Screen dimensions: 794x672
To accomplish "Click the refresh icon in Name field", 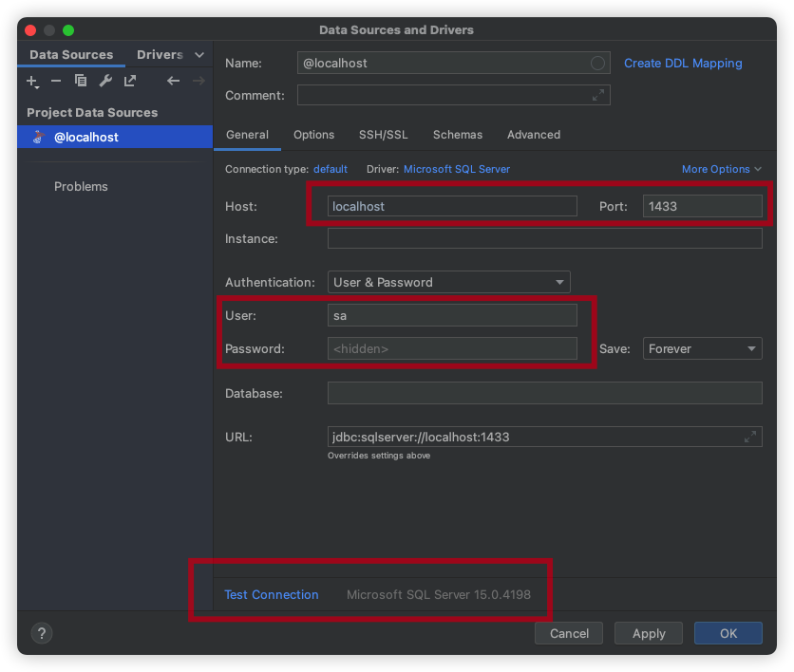I will click(597, 63).
